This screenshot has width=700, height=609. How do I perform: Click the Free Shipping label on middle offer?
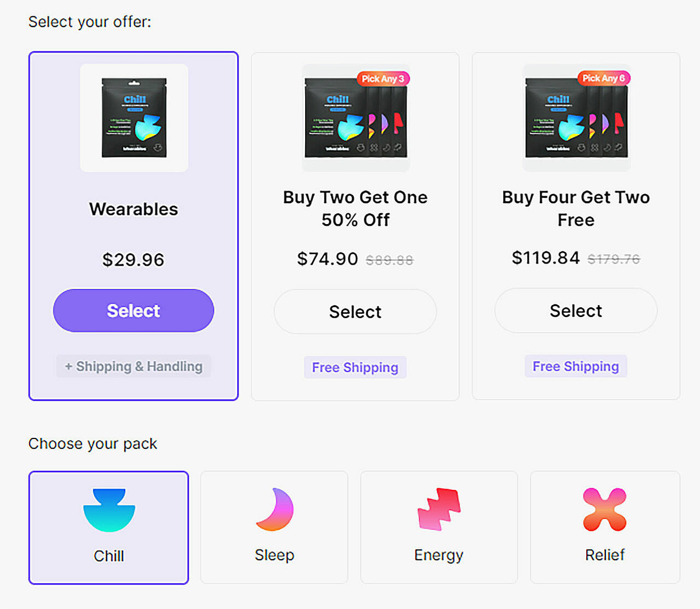pyautogui.click(x=355, y=367)
